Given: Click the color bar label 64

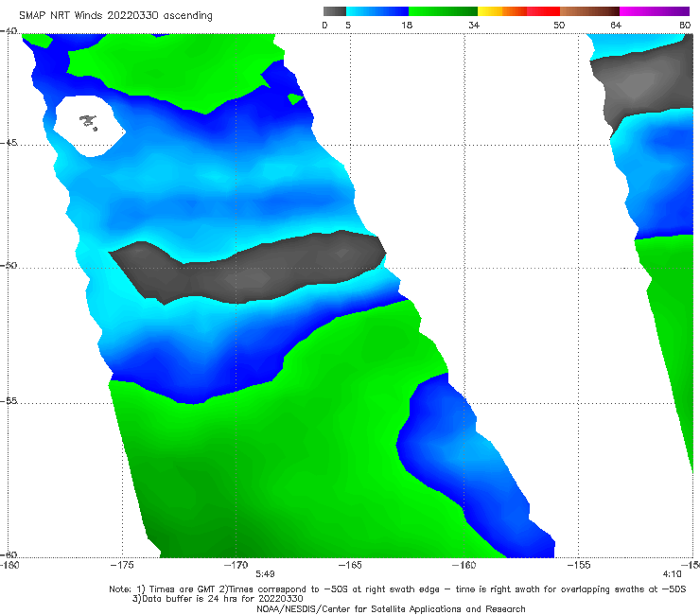Looking at the screenshot, I should (616, 25).
